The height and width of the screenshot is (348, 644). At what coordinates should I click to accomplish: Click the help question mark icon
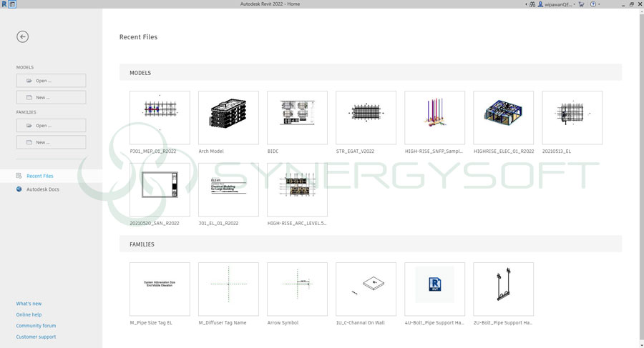coord(593,4)
